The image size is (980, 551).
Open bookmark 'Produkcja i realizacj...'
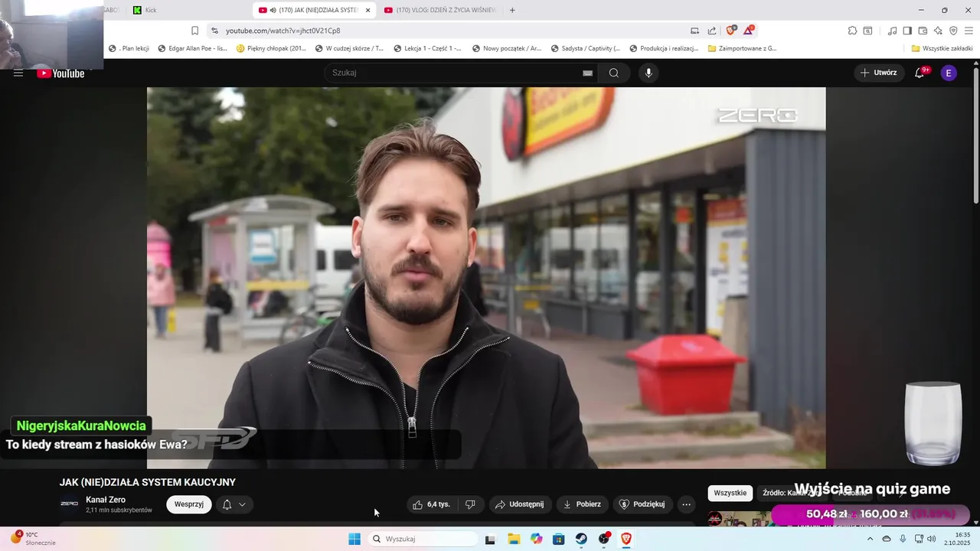click(663, 48)
